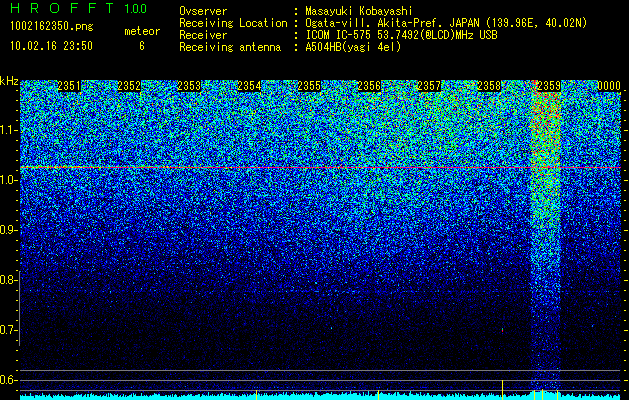
Task: Click the 1.1 kHz axis label
Action: tap(7, 130)
